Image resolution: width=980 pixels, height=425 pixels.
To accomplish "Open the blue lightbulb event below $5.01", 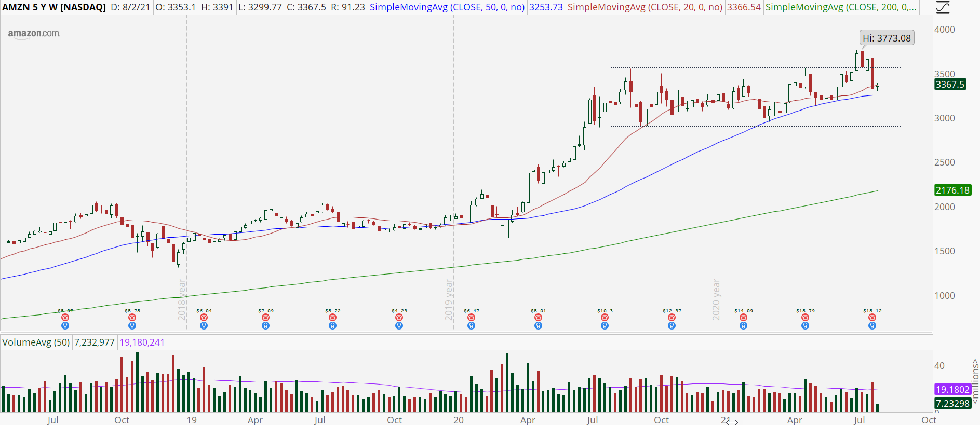I will point(539,326).
